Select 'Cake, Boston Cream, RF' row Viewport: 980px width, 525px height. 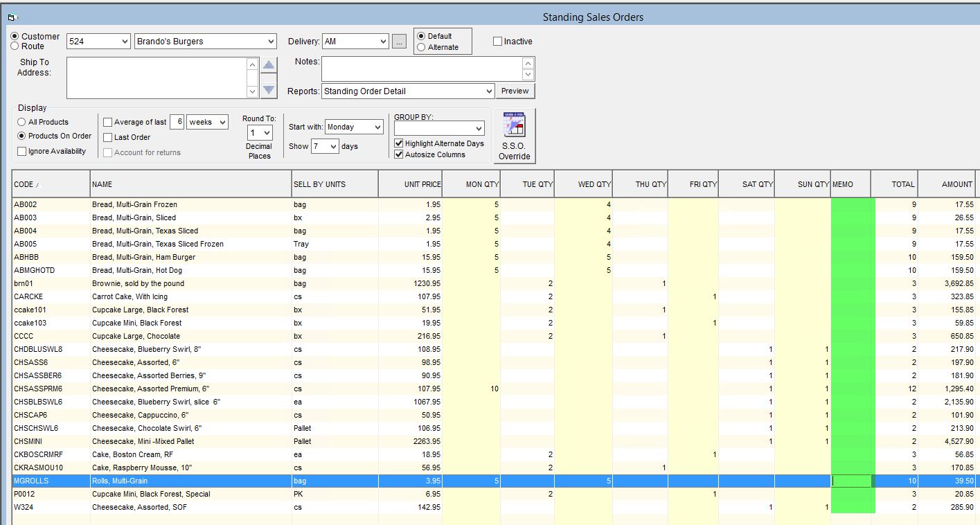(493, 454)
